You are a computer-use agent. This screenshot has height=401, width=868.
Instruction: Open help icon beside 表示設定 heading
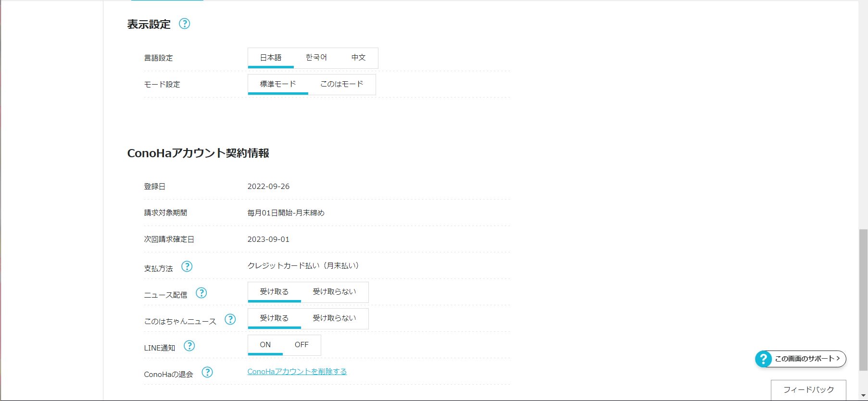click(185, 24)
